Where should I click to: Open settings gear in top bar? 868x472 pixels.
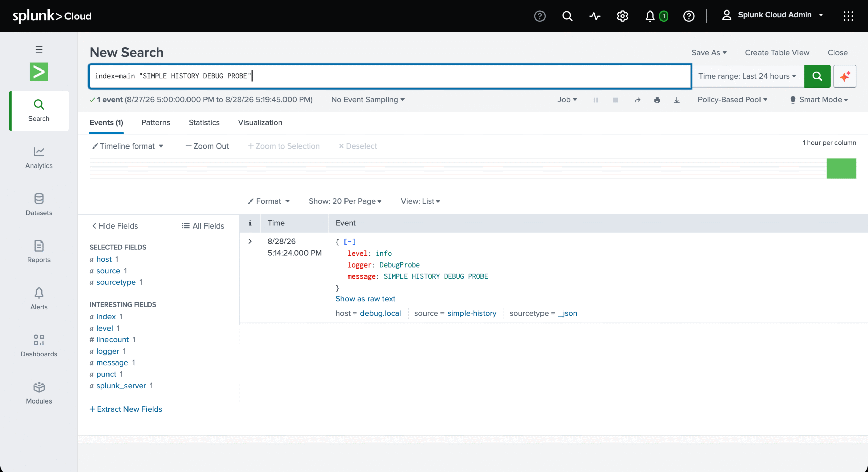(623, 16)
